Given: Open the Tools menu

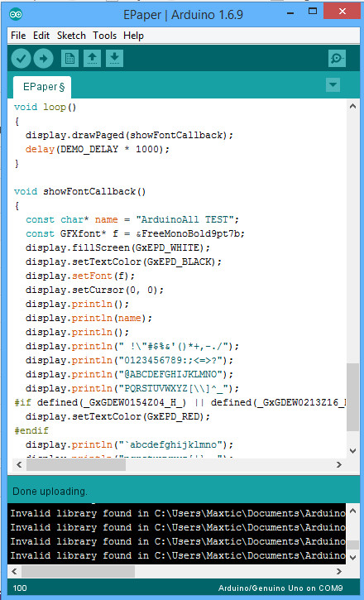Looking at the screenshot, I should tap(104, 36).
